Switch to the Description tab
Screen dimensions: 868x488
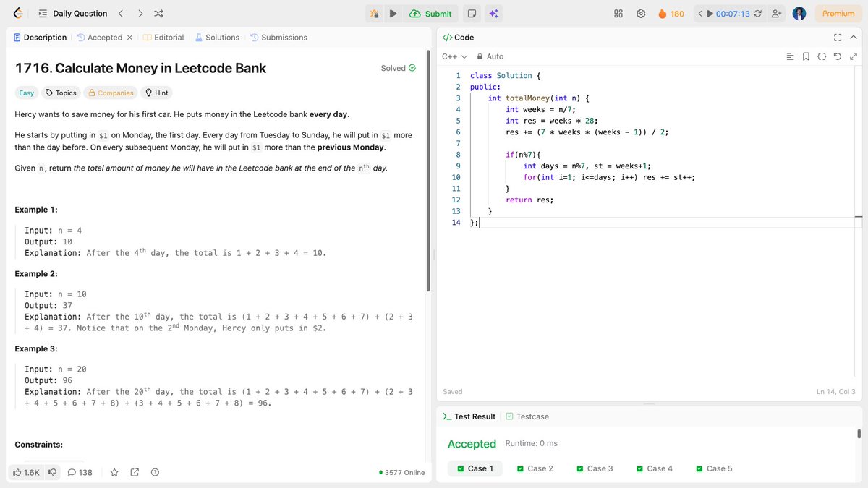(41, 38)
